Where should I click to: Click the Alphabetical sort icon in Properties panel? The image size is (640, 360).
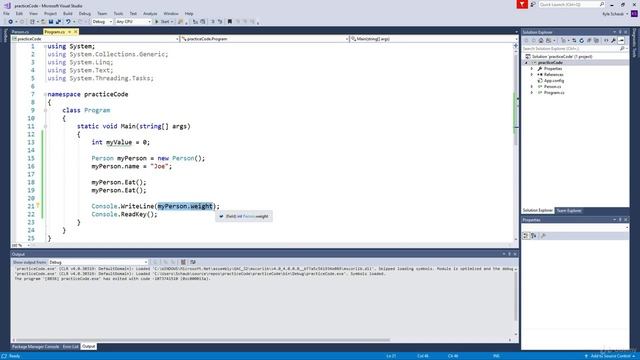point(533,236)
